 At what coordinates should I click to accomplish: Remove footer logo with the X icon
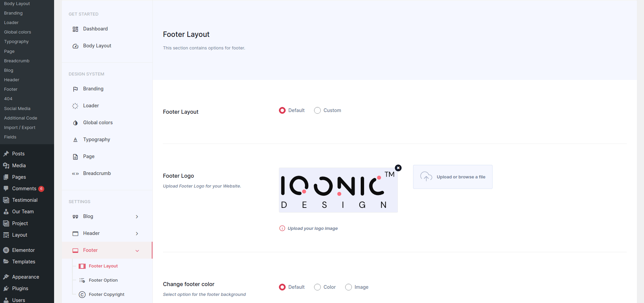coord(398,168)
